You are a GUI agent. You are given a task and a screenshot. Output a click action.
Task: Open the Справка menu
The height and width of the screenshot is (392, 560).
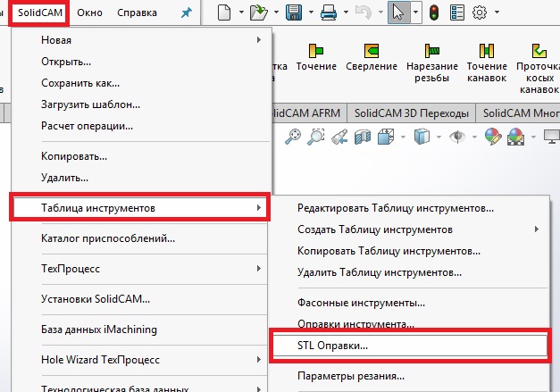tap(137, 13)
